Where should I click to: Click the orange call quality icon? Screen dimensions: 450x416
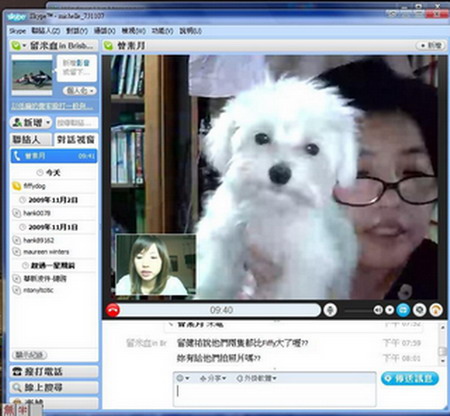tap(436, 310)
